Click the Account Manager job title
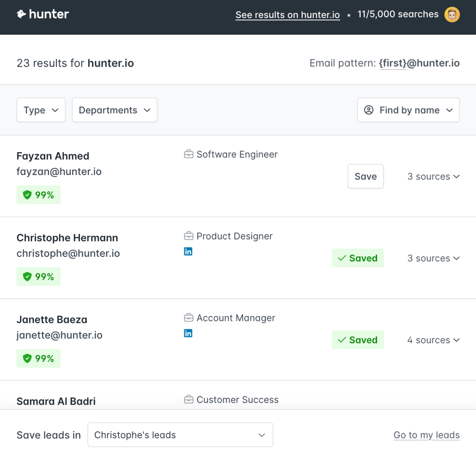The width and height of the screenshot is (476, 451). [236, 318]
